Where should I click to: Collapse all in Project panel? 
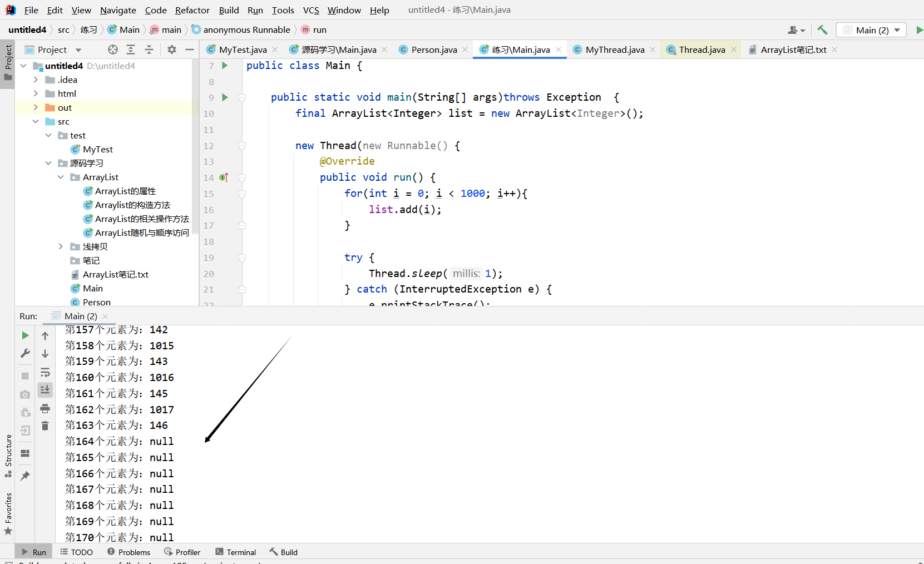[149, 50]
